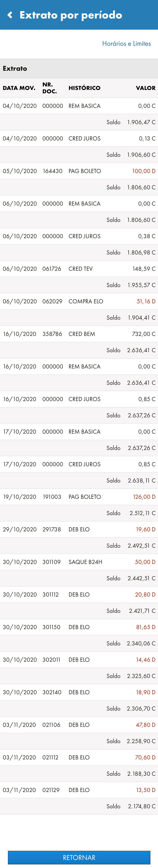
Task: Click the DATA MOV. column header
Action: (x=19, y=88)
